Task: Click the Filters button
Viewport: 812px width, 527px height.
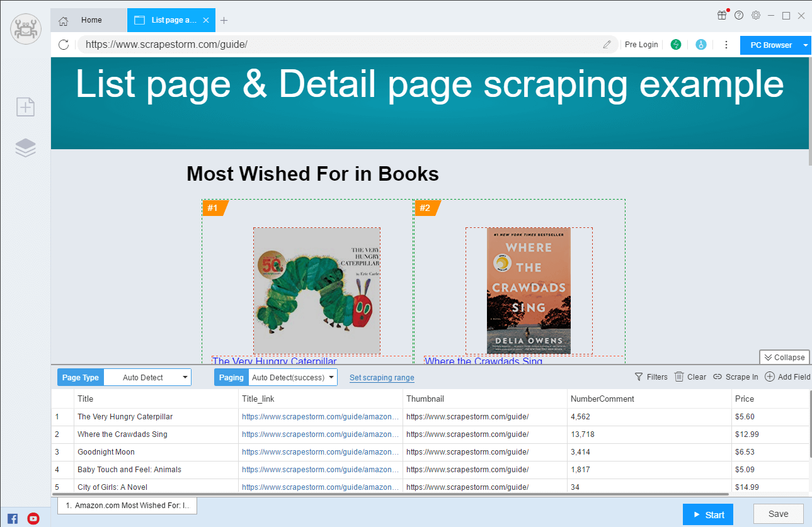Action: [651, 377]
